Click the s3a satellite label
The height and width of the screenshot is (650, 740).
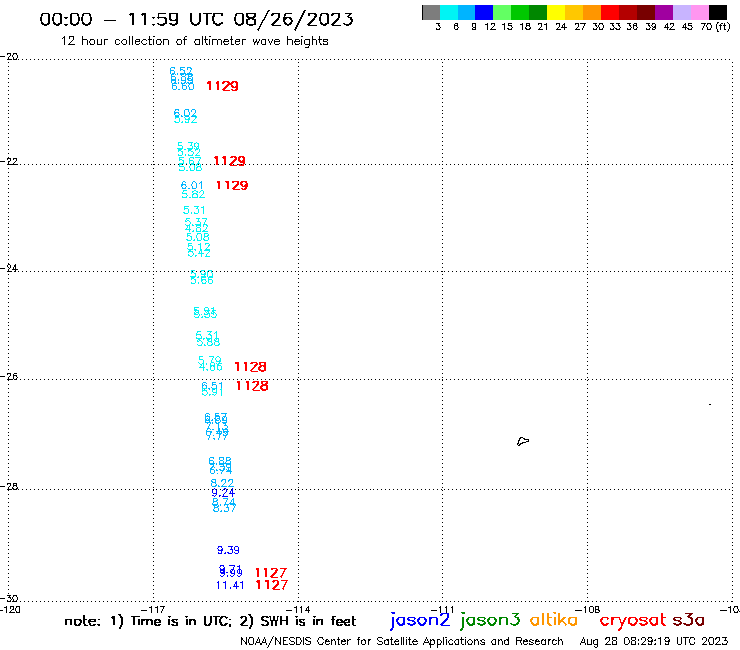coord(688,620)
